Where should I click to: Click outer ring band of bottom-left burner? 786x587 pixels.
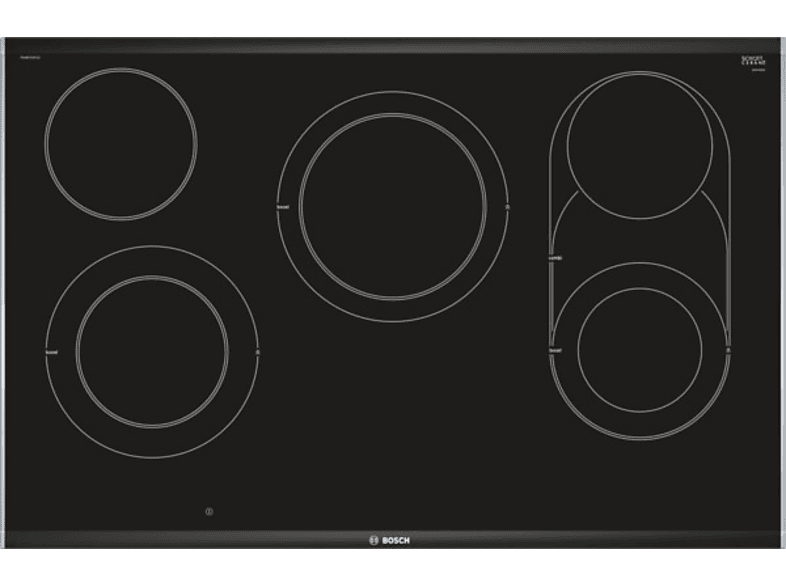click(152, 260)
